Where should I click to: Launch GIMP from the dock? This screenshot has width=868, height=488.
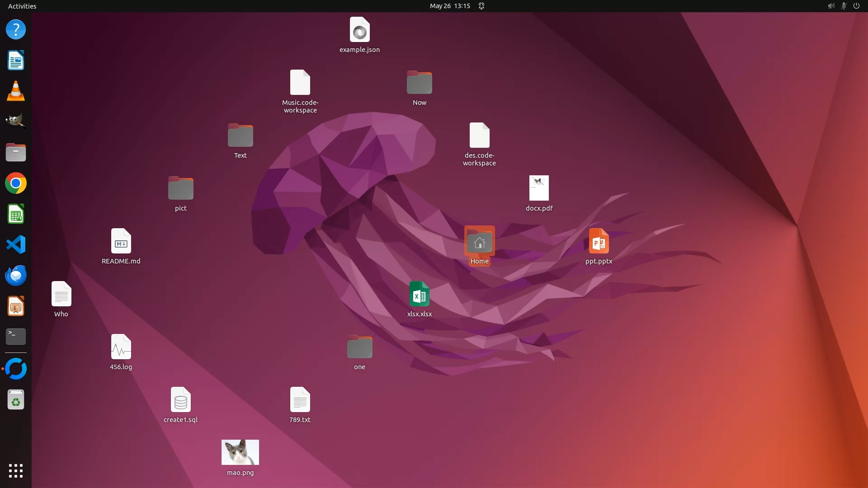click(x=16, y=122)
